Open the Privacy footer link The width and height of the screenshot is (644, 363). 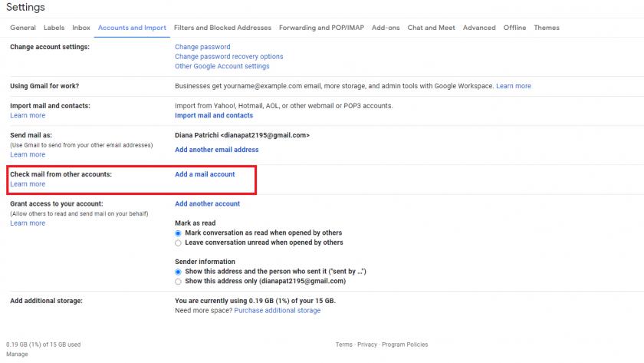366,345
